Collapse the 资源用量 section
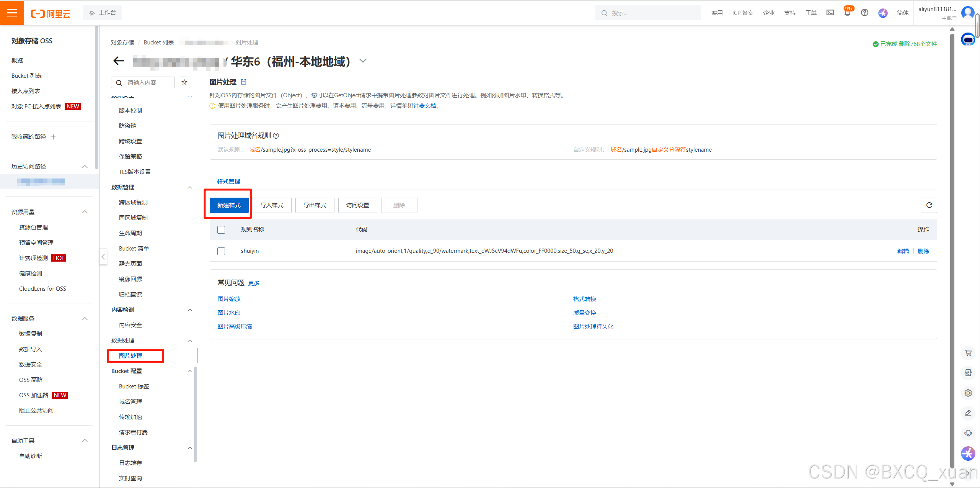The height and width of the screenshot is (488, 980). [85, 212]
